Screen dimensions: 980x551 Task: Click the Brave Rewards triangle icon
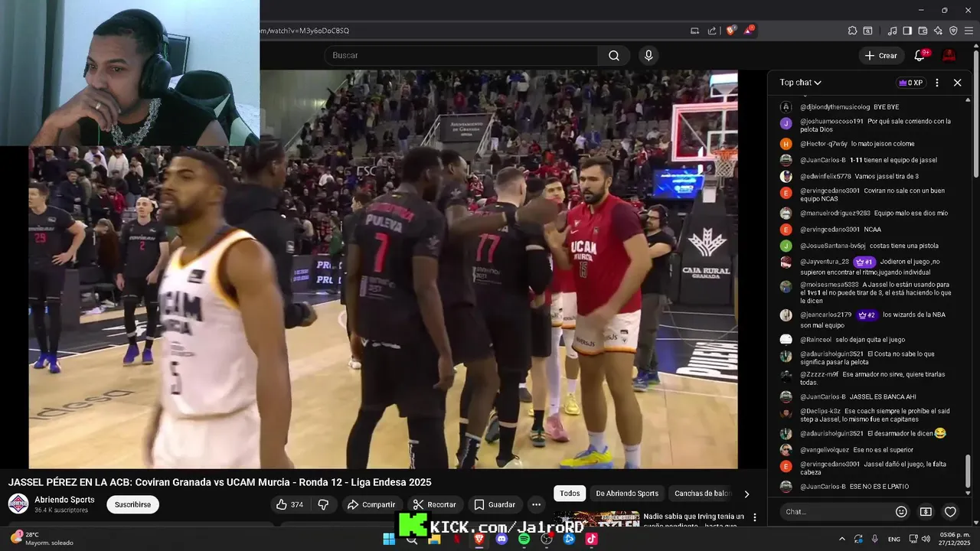click(749, 31)
